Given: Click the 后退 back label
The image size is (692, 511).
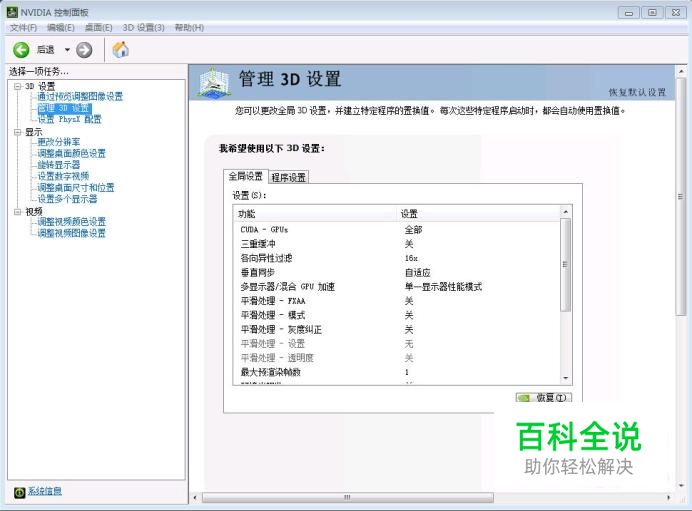Looking at the screenshot, I should (x=45, y=50).
